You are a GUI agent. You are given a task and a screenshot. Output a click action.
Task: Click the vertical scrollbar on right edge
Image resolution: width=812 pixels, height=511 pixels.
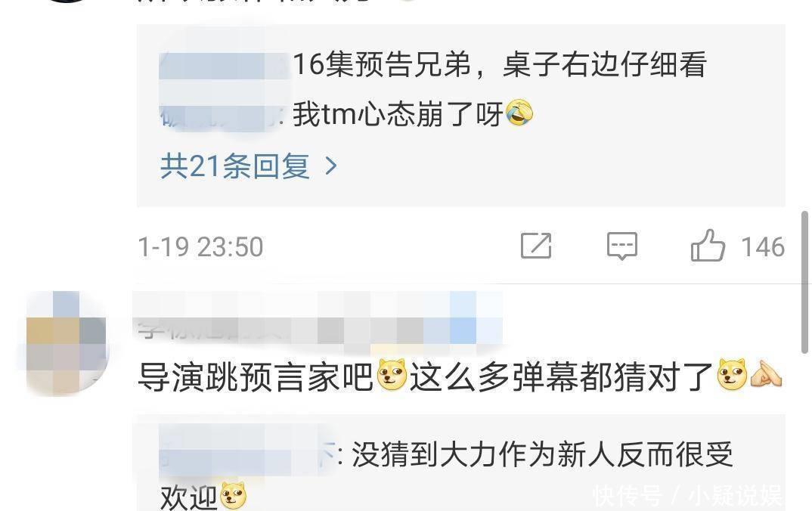(x=805, y=282)
